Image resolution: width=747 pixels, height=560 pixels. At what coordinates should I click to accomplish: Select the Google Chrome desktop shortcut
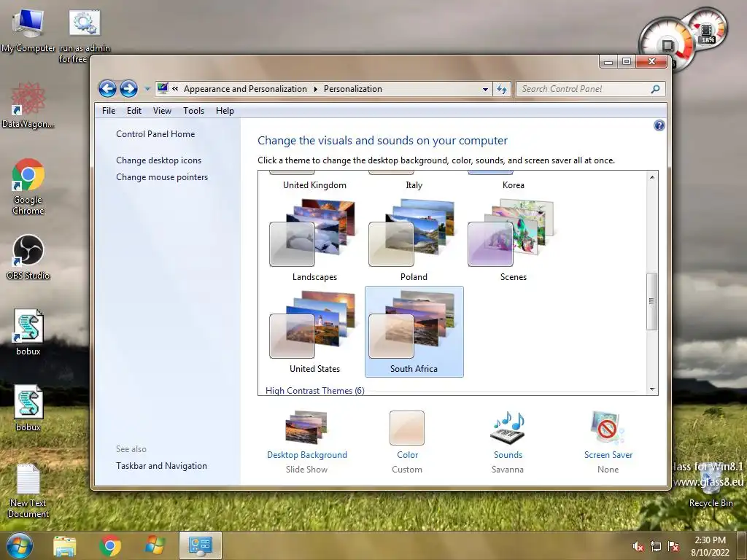pyautogui.click(x=28, y=187)
